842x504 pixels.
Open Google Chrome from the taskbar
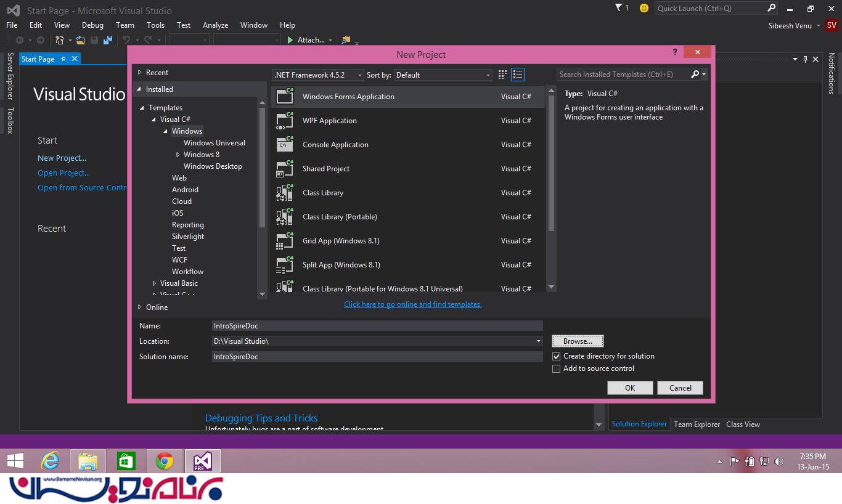coord(164,461)
